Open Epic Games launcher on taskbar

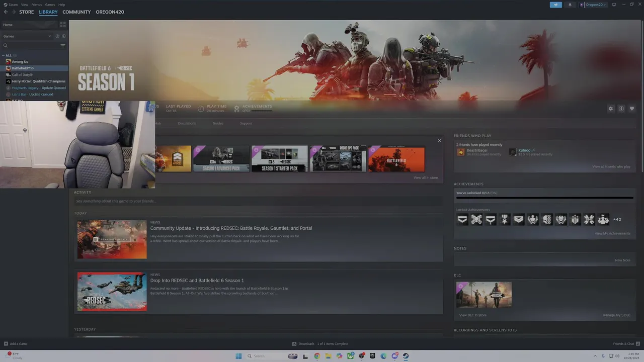coord(372,356)
